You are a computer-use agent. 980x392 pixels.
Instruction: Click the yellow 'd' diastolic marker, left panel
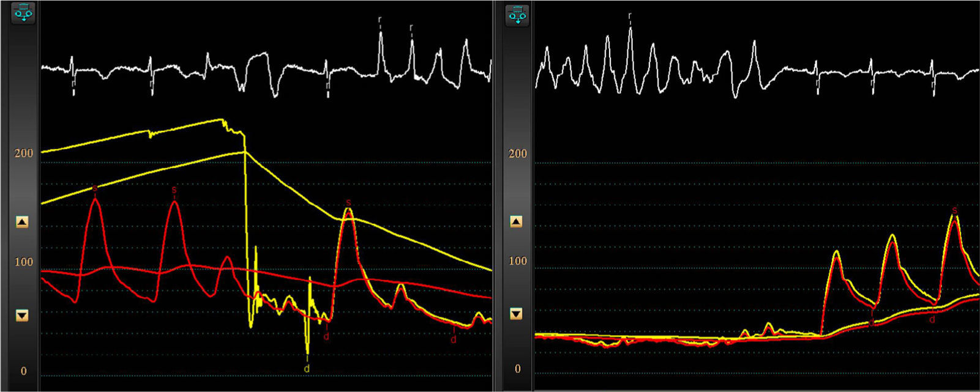point(307,369)
